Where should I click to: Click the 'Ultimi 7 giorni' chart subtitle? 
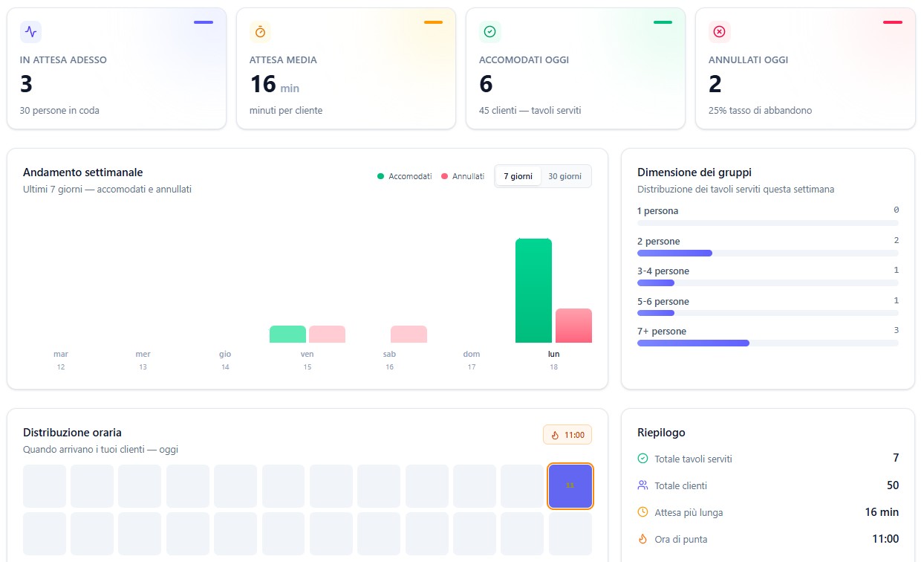click(x=108, y=190)
